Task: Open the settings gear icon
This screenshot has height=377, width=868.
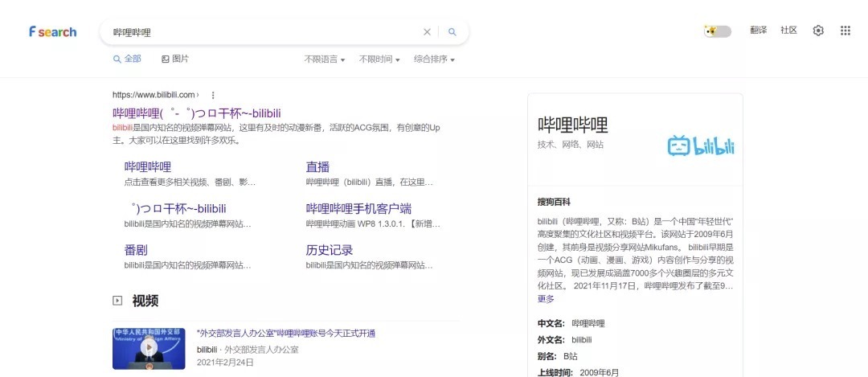Action: [818, 31]
